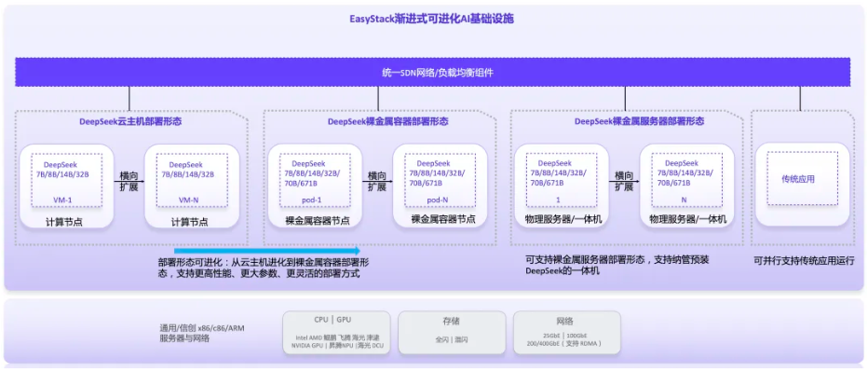
Task: Click '通用/信创 x86/c86/ARM' label
Action: [x=202, y=328]
